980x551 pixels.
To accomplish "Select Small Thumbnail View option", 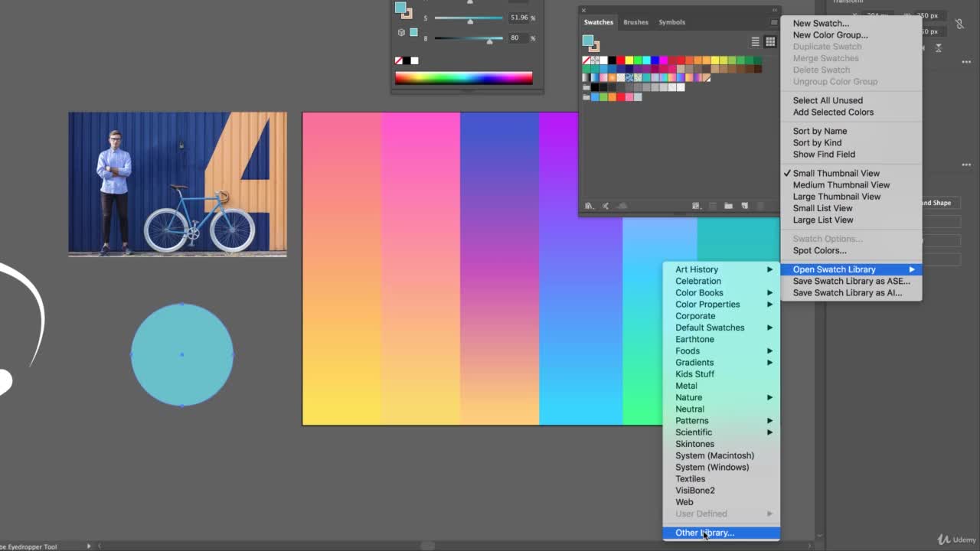I will point(836,173).
